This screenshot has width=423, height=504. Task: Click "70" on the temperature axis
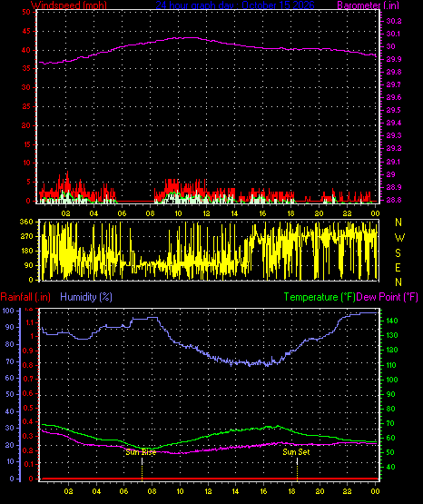pos(390,424)
